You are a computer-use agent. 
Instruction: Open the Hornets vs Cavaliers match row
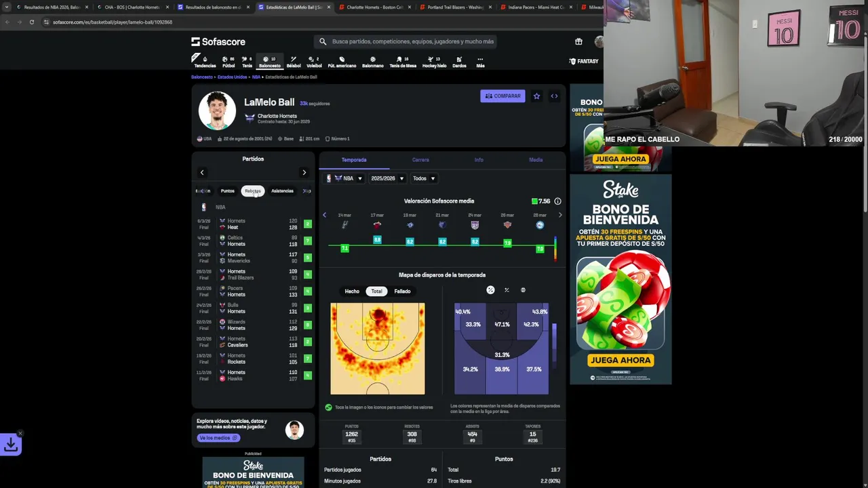pyautogui.click(x=253, y=342)
